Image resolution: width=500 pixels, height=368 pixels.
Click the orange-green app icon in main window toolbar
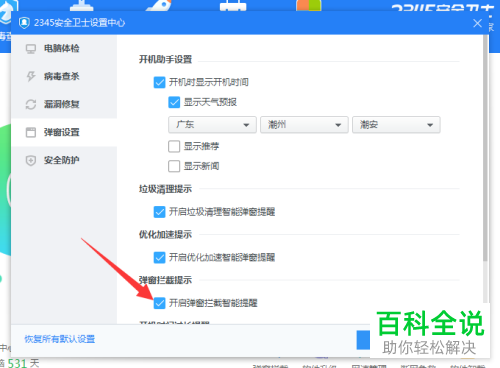click(x=309, y=5)
